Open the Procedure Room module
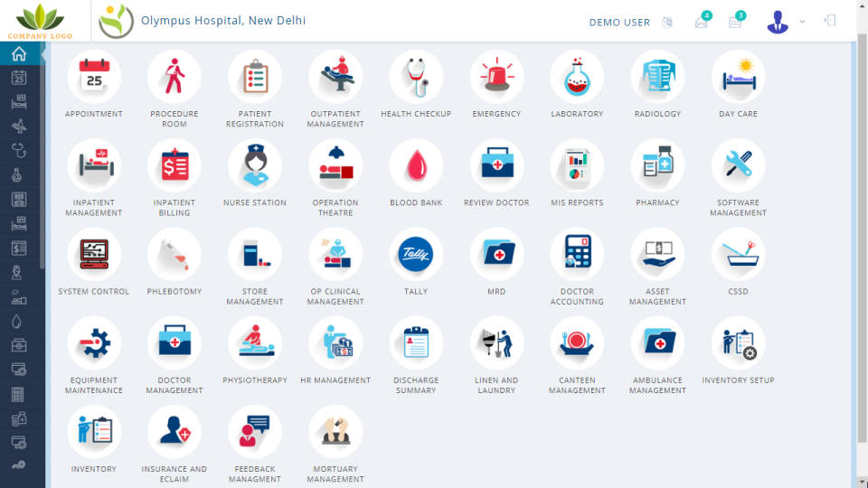Viewport: 868px width, 488px height. tap(175, 77)
